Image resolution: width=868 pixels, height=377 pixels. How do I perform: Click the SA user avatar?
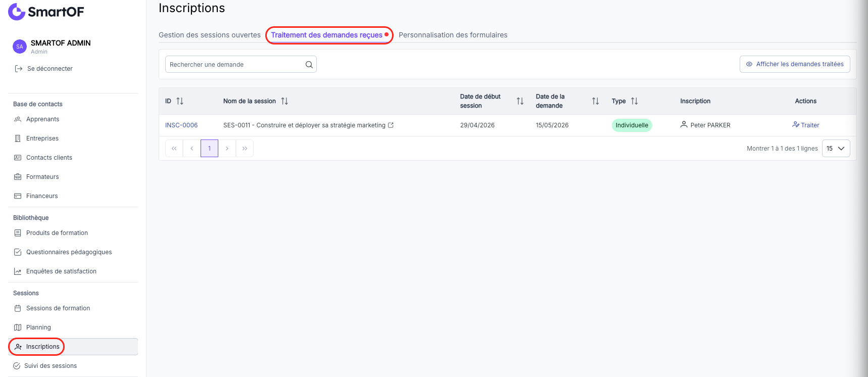(20, 46)
